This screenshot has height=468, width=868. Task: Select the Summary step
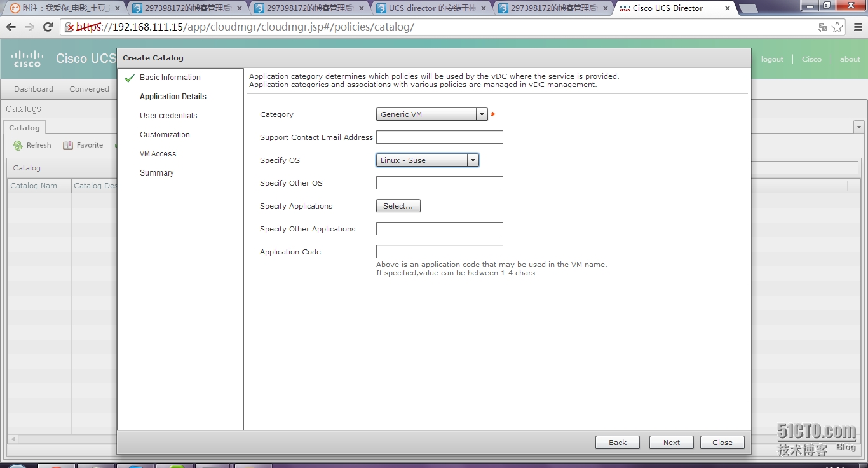click(x=156, y=173)
